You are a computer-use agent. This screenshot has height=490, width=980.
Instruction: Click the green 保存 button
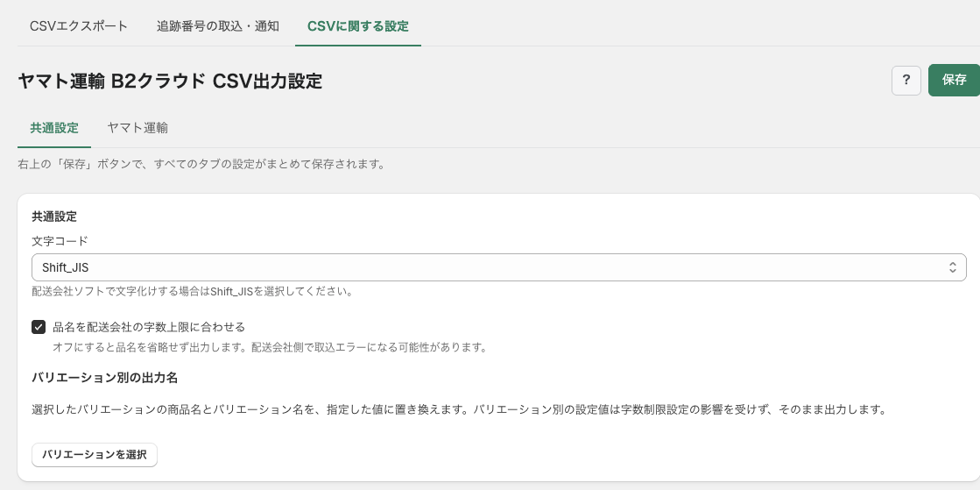pos(955,80)
